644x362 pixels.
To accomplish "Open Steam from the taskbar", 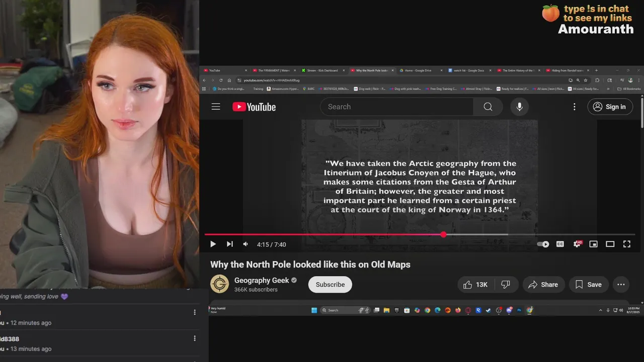I will (488, 310).
